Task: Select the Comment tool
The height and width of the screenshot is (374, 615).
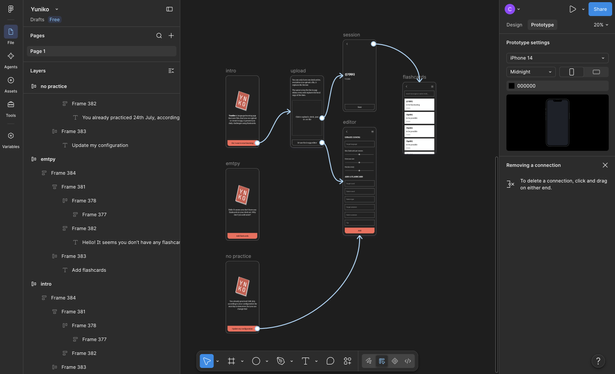Action: (x=330, y=361)
